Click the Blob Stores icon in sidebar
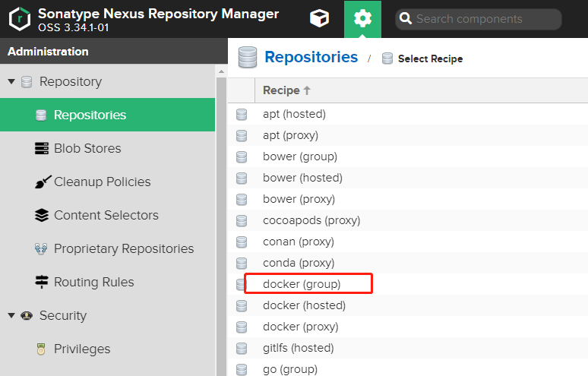This screenshot has width=588, height=376. click(42, 149)
